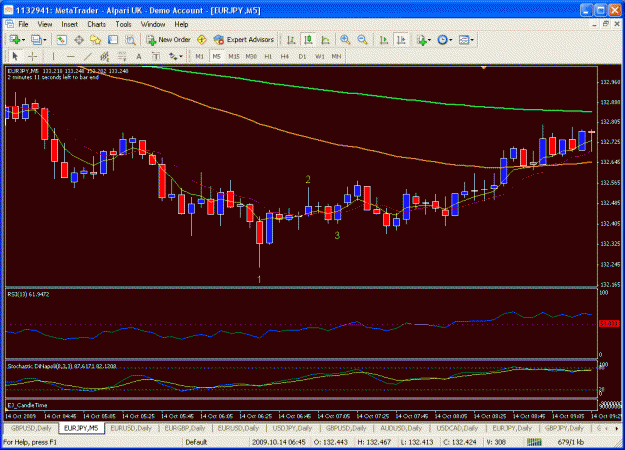This screenshot has width=625, height=450.
Task: Click the Templates toolbar icon
Action: coord(464,39)
